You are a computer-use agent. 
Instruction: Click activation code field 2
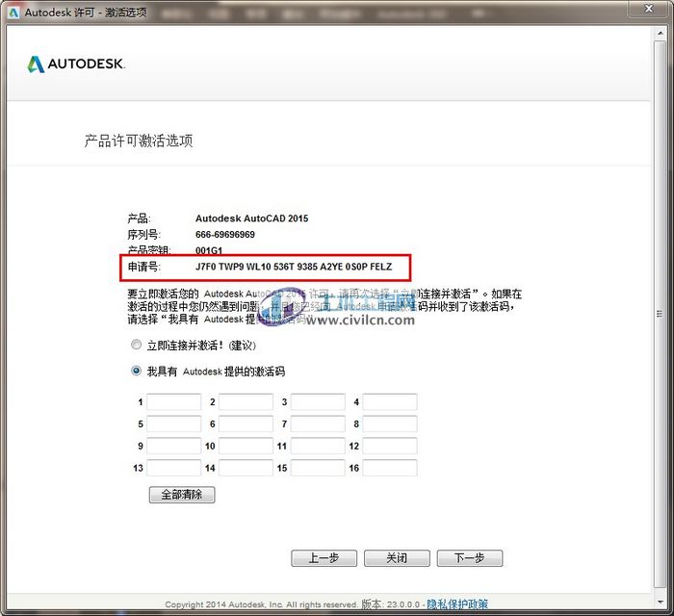coord(246,402)
